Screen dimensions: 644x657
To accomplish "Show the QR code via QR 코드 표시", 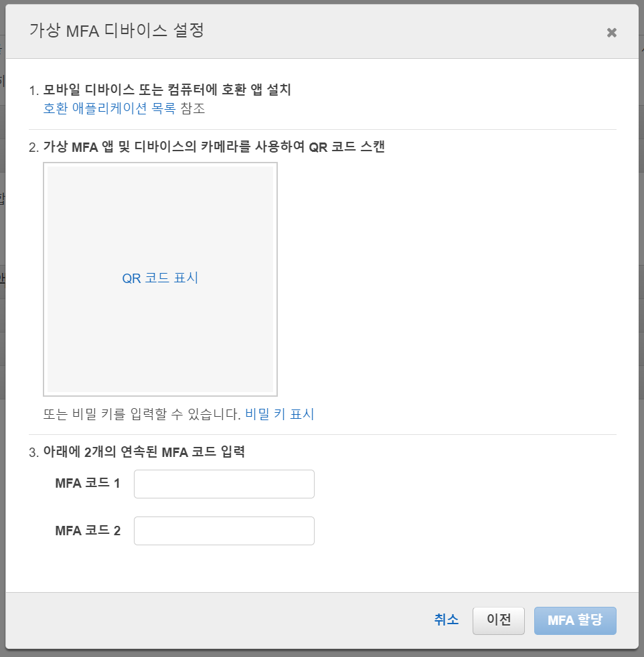I will [160, 278].
